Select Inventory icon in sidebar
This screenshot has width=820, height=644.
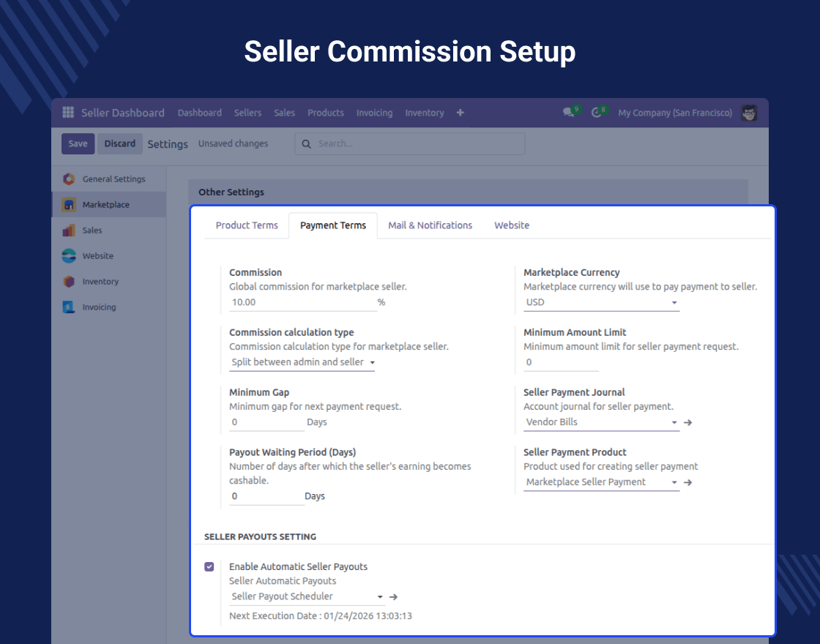click(x=69, y=281)
